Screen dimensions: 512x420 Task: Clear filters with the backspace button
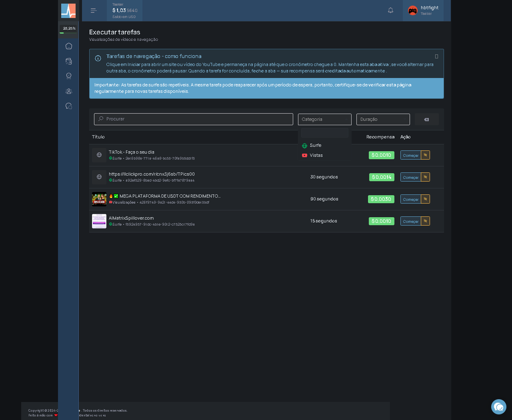click(427, 120)
